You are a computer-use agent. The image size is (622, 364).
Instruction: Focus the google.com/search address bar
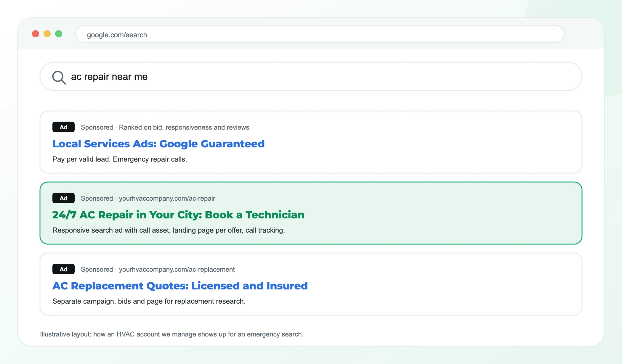[320, 35]
